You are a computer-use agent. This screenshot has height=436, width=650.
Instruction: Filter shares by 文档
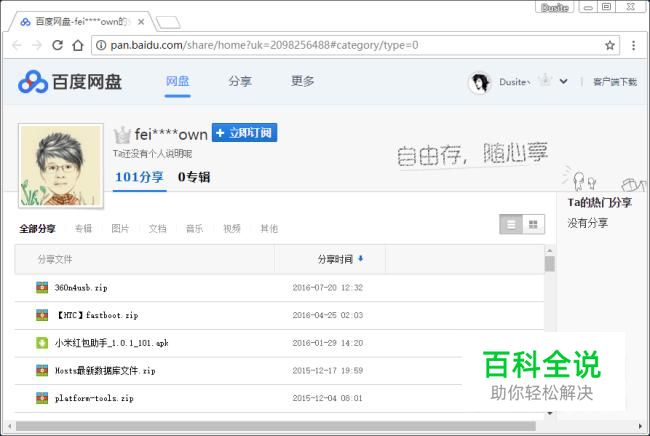click(x=158, y=229)
